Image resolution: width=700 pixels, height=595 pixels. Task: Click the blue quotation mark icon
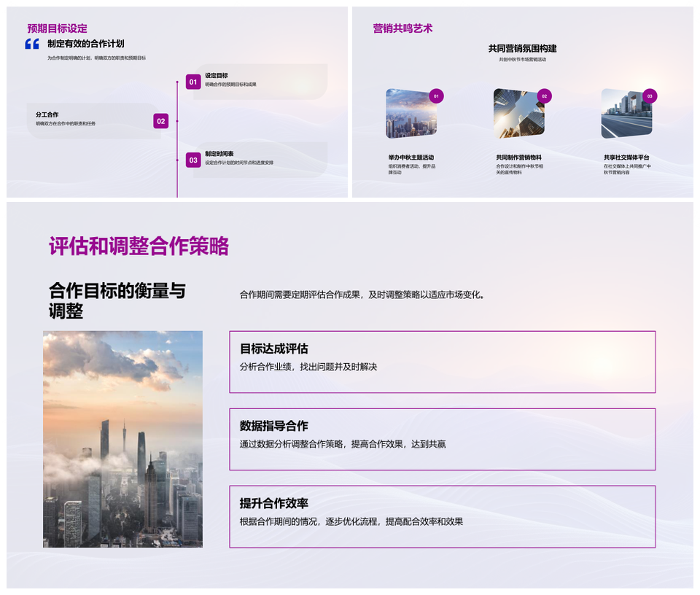point(32,44)
